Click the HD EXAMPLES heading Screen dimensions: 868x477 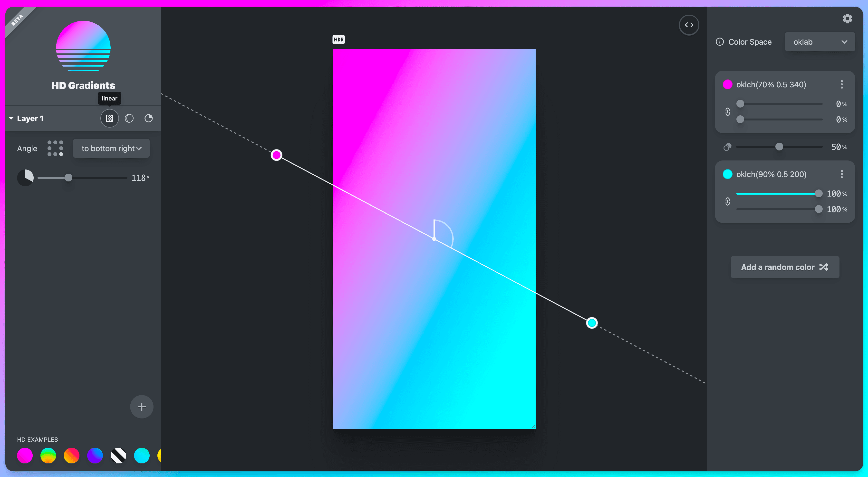[x=37, y=440]
